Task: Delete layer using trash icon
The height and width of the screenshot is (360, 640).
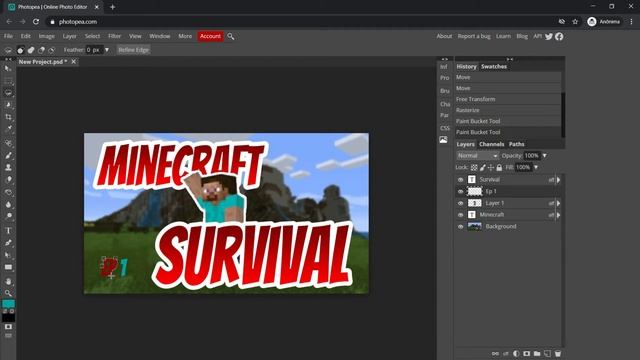Action: coord(558,353)
